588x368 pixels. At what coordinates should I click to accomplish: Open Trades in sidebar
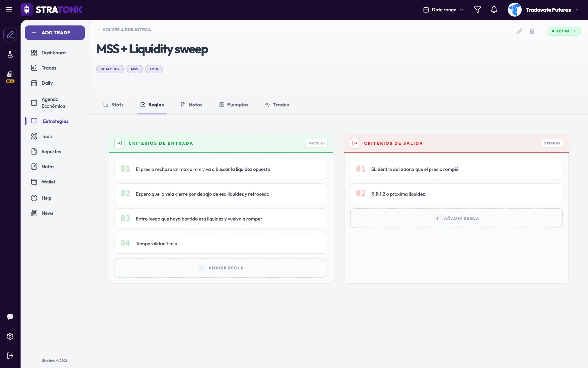click(x=43, y=68)
